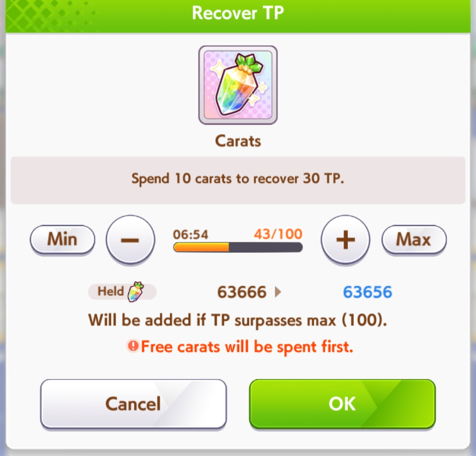Screen dimensions: 476x456
Task: Click the 43/100 TP counter
Action: (x=278, y=234)
